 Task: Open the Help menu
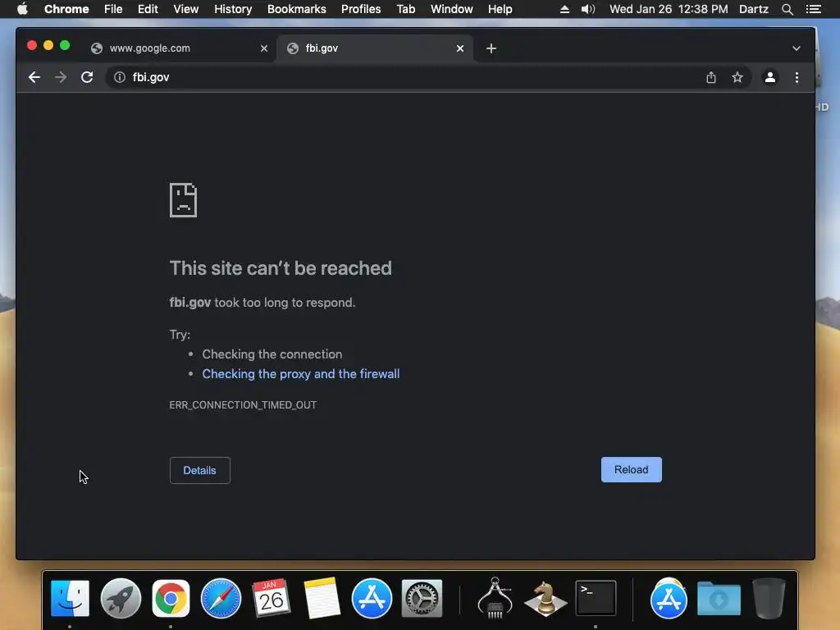(500, 9)
